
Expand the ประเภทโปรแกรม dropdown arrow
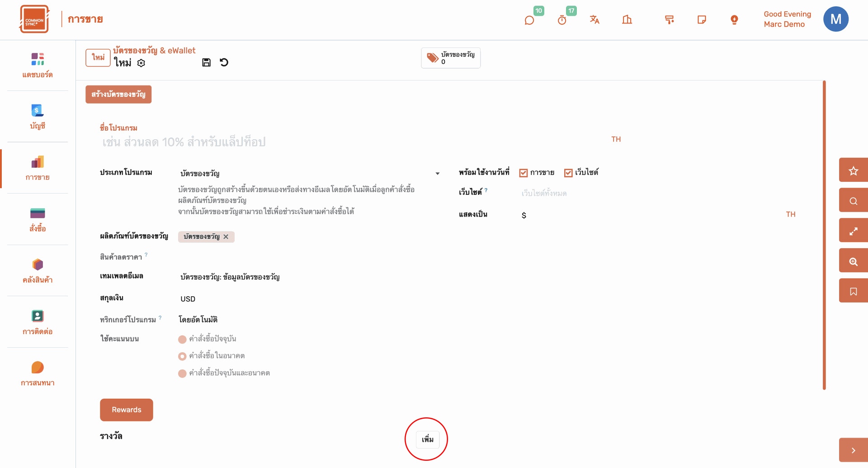coord(437,174)
